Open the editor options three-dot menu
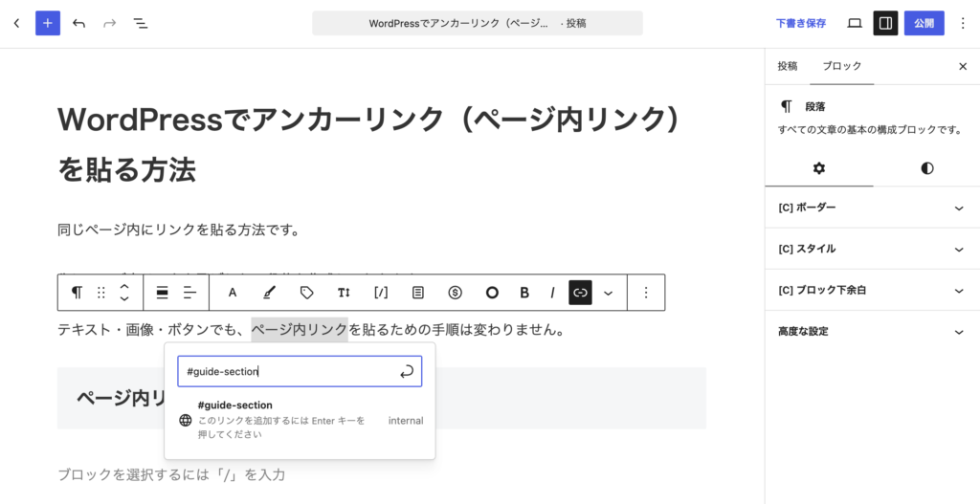Viewport: 980px width, 504px height. 963,23
